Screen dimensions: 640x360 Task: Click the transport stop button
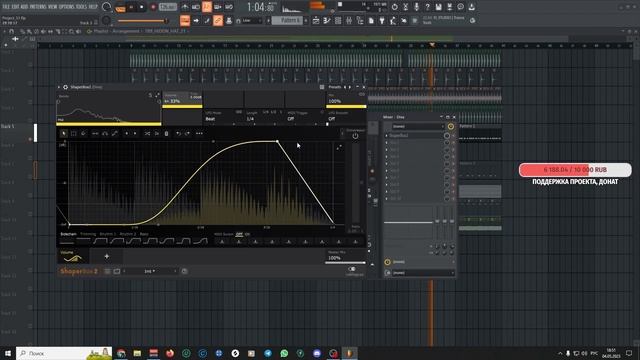point(142,7)
